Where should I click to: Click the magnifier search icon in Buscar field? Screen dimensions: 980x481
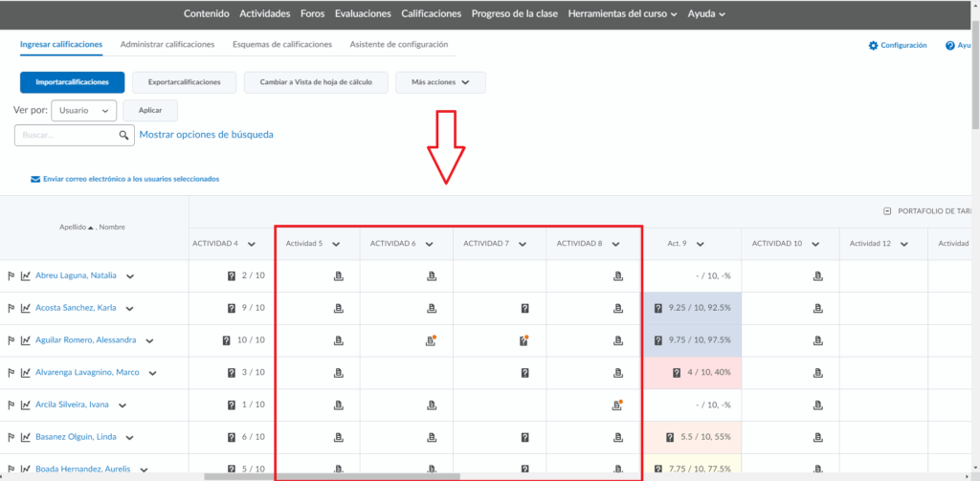tap(123, 136)
